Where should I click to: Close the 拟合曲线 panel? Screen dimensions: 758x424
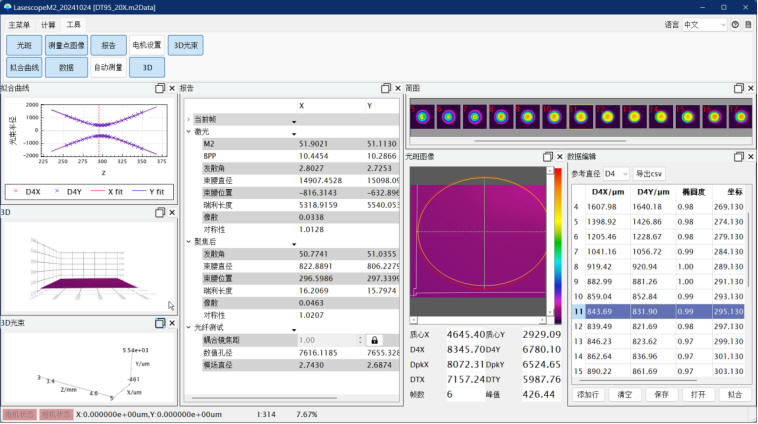point(172,88)
